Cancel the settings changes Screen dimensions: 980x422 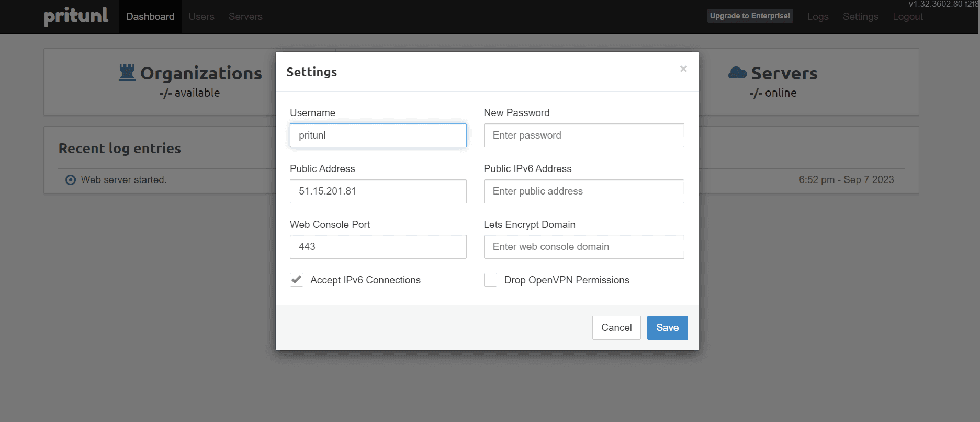click(x=616, y=327)
